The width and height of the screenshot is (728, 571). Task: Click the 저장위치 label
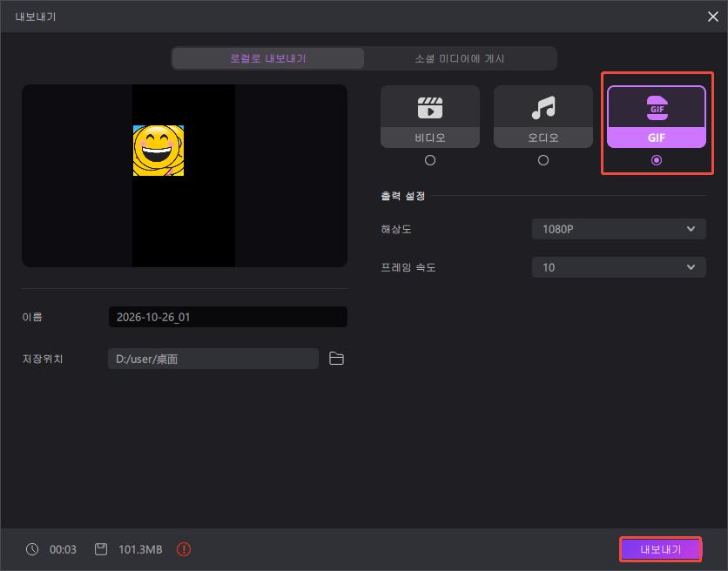(43, 359)
